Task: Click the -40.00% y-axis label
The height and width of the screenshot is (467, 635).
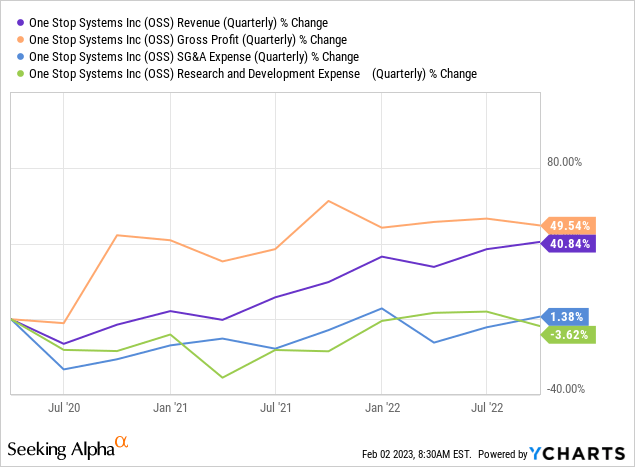Action: tap(566, 389)
